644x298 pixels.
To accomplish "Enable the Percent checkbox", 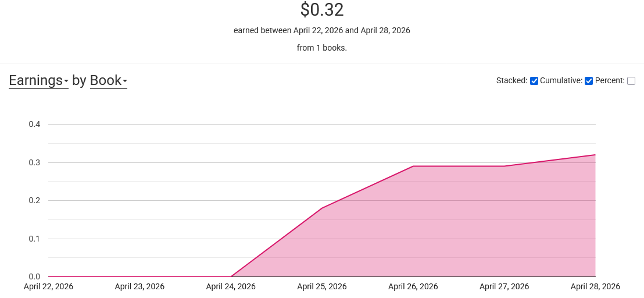I will [x=631, y=81].
